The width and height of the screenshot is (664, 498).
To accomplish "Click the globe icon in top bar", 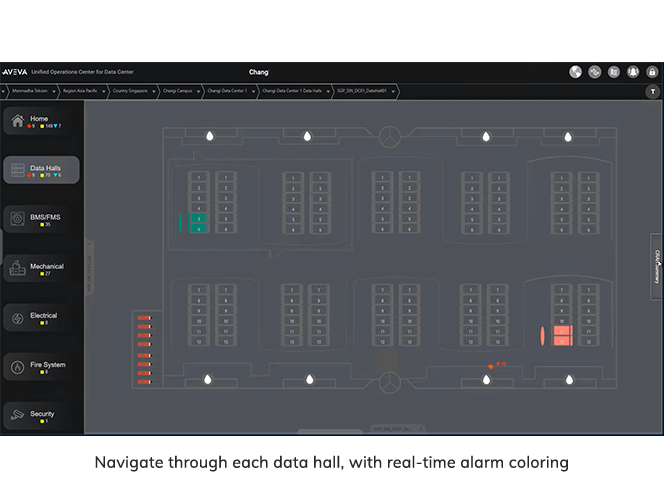I will (x=576, y=72).
